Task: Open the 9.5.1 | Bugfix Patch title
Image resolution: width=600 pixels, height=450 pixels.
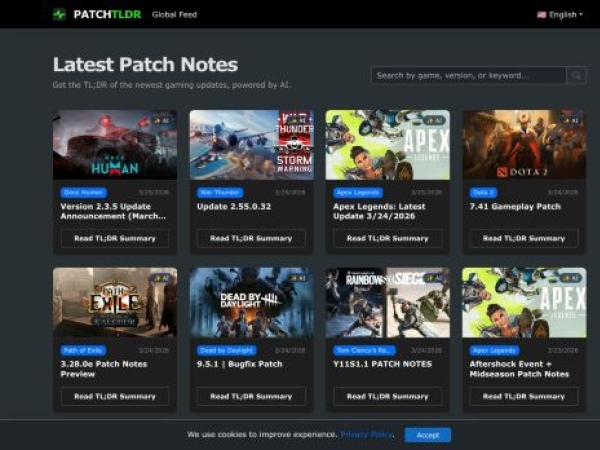Action: point(240,364)
